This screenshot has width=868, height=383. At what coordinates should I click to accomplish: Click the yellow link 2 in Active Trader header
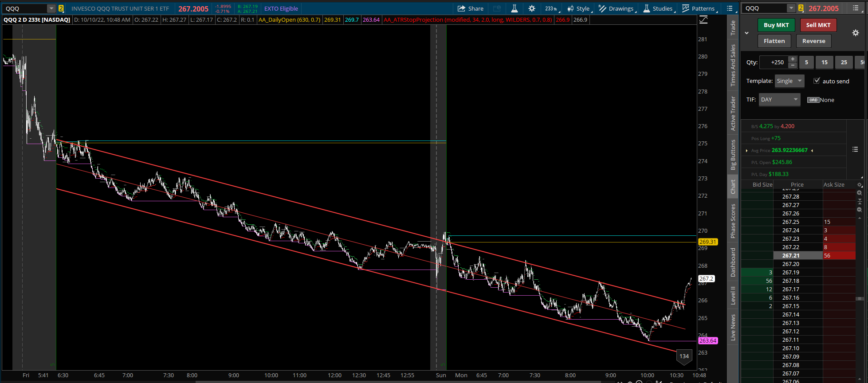(x=801, y=8)
